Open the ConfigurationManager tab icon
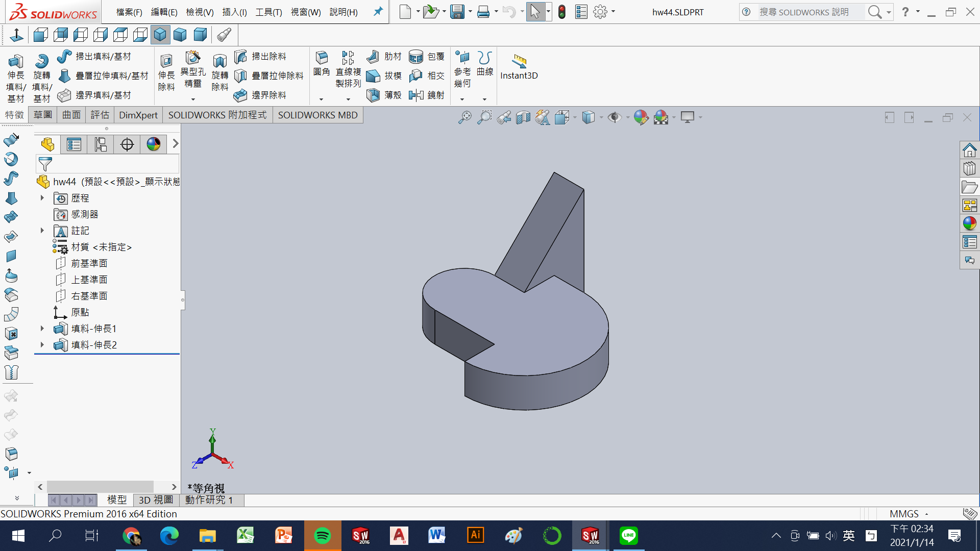Screen dimensions: 980x551 pyautogui.click(x=101, y=144)
